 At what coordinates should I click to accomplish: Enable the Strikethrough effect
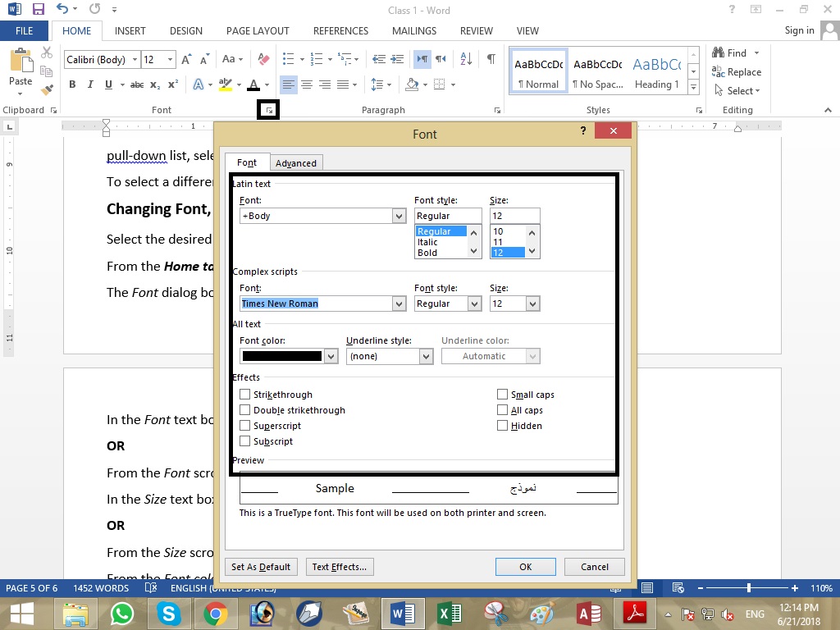244,394
